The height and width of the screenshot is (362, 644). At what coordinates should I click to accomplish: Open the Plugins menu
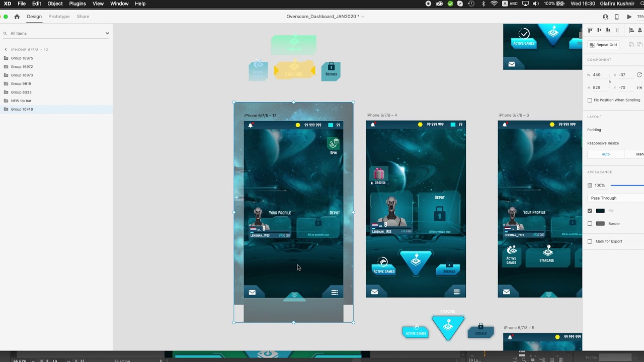pyautogui.click(x=77, y=4)
